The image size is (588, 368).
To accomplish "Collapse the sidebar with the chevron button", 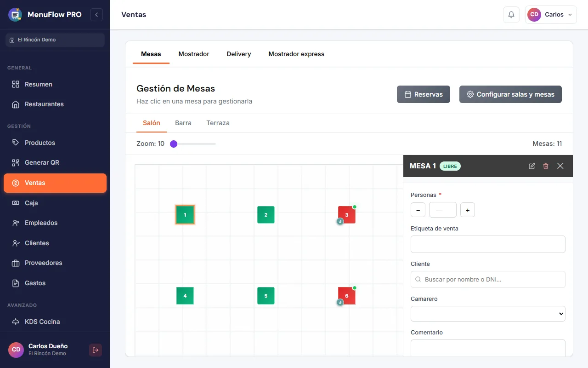I will coord(96,15).
